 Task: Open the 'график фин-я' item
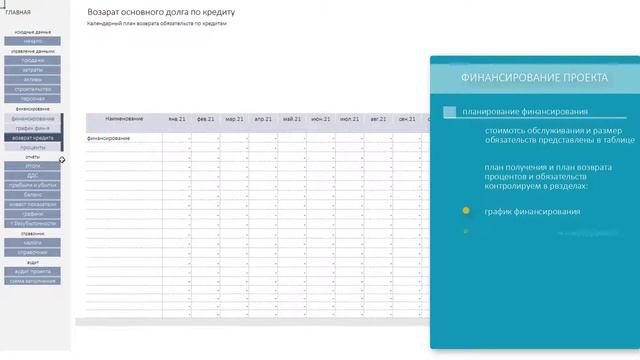pyautogui.click(x=33, y=128)
